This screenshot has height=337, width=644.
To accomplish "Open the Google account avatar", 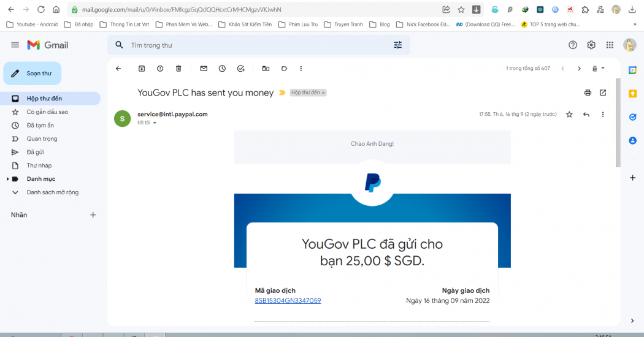I will coord(629,45).
